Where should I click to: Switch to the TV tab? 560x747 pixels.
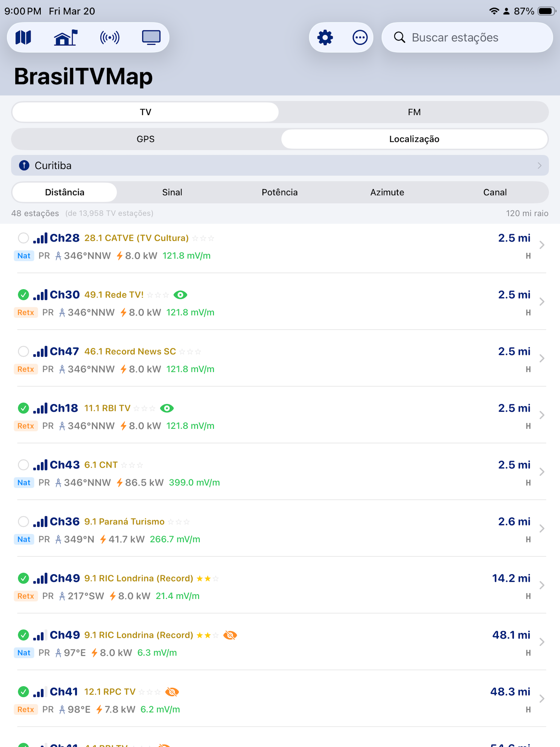145,112
